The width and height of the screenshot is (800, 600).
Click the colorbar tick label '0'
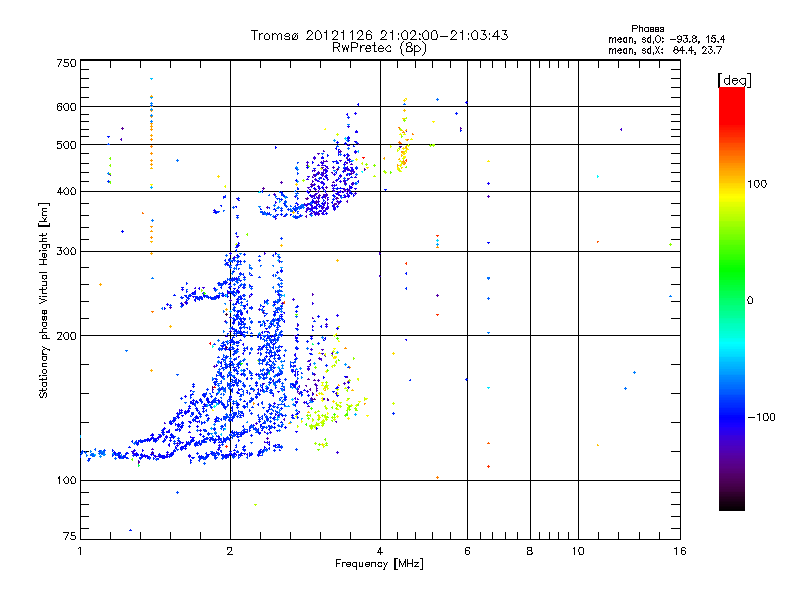point(750,301)
